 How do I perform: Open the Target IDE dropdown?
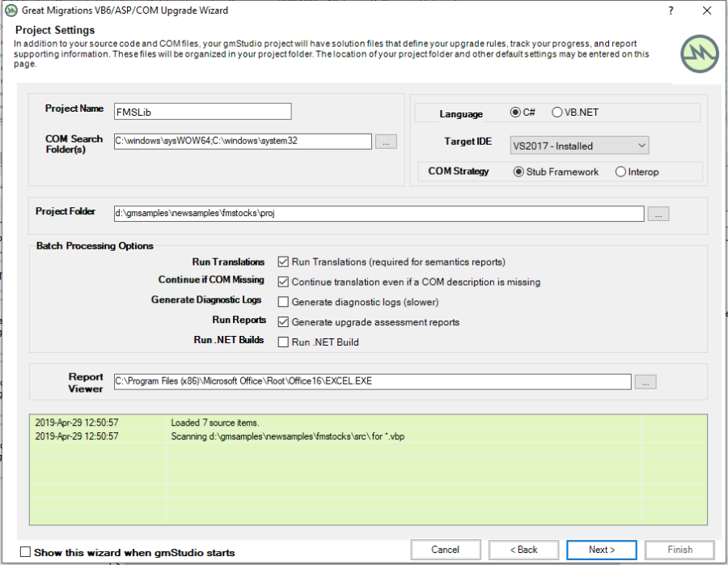[x=579, y=146]
